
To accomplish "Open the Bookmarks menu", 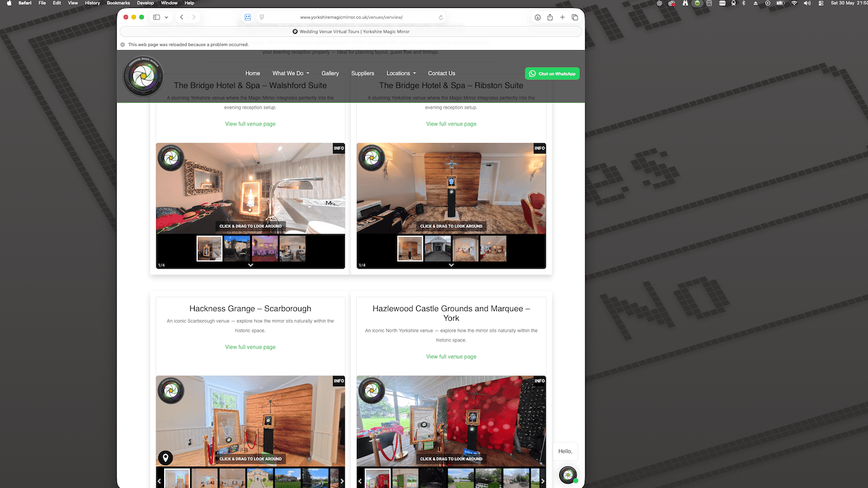I will tap(119, 3).
